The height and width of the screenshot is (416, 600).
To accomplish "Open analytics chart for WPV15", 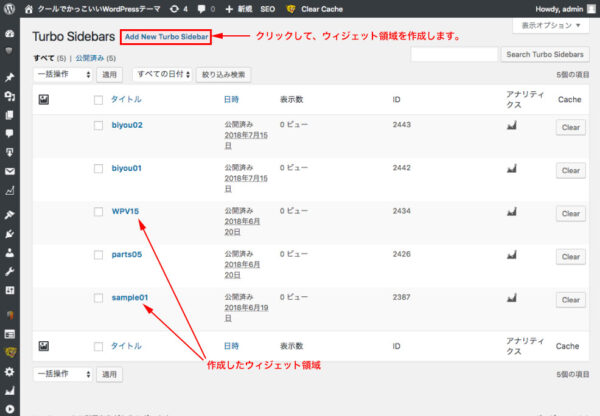I will (512, 211).
